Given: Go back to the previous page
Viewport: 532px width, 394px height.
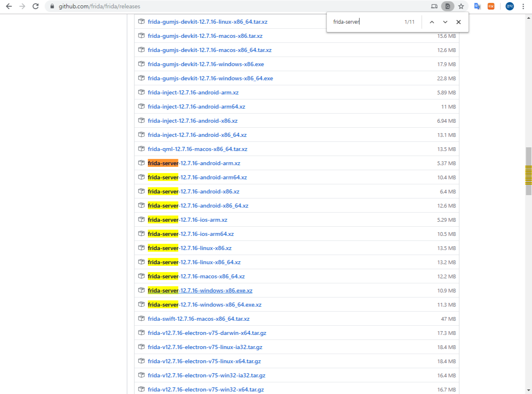Looking at the screenshot, I should tap(9, 6).
